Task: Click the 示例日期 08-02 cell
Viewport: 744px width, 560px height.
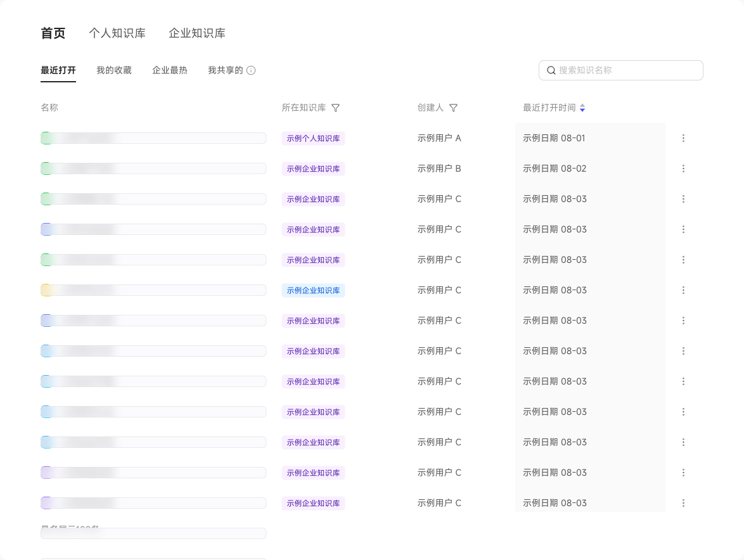Action: pyautogui.click(x=555, y=169)
